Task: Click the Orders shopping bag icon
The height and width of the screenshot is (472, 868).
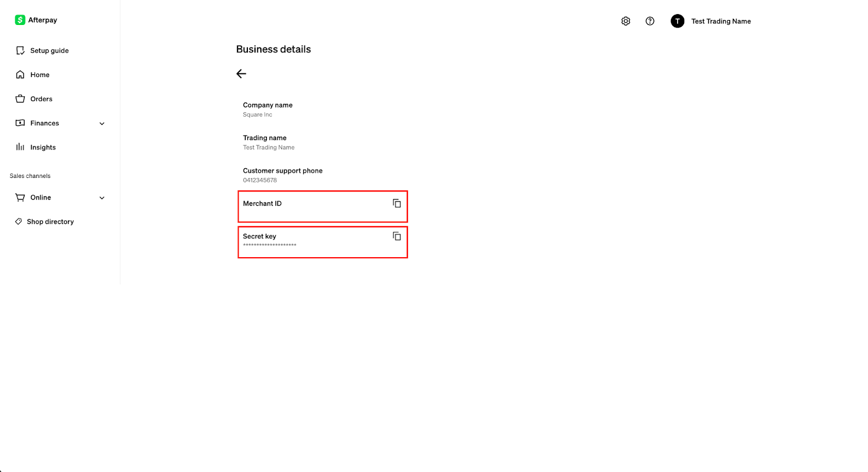Action: coord(20,99)
